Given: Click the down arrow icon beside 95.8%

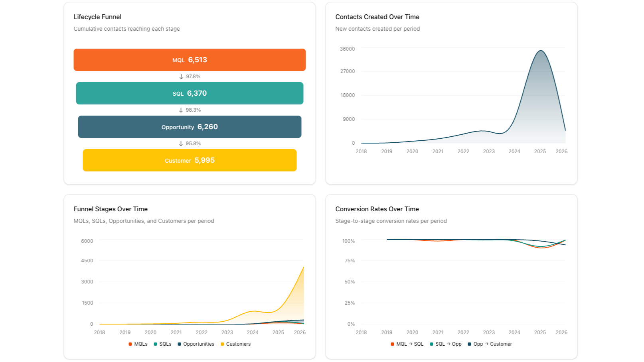Looking at the screenshot, I should (x=181, y=144).
